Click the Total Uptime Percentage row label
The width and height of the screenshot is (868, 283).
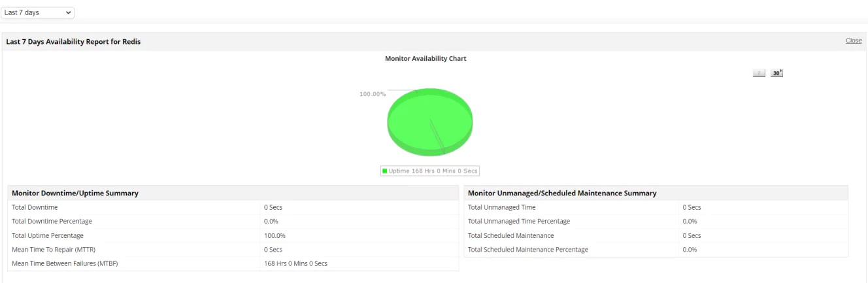pyautogui.click(x=48, y=235)
